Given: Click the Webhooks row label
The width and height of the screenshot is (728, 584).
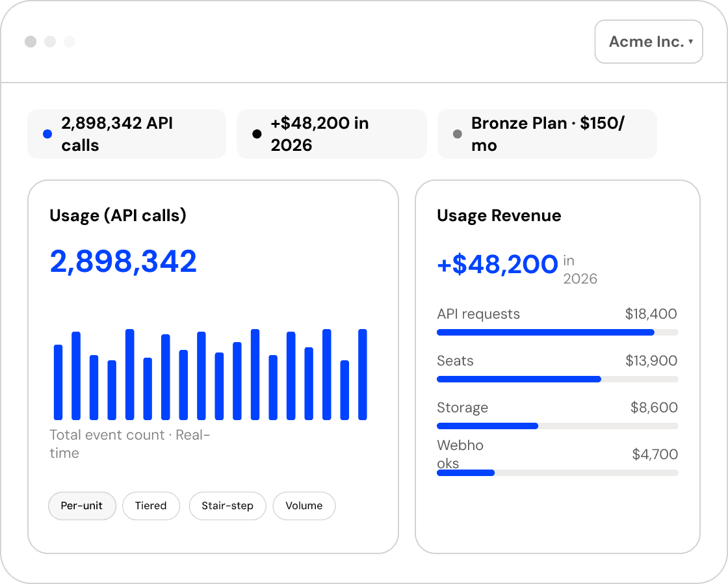Looking at the screenshot, I should coord(460,455).
